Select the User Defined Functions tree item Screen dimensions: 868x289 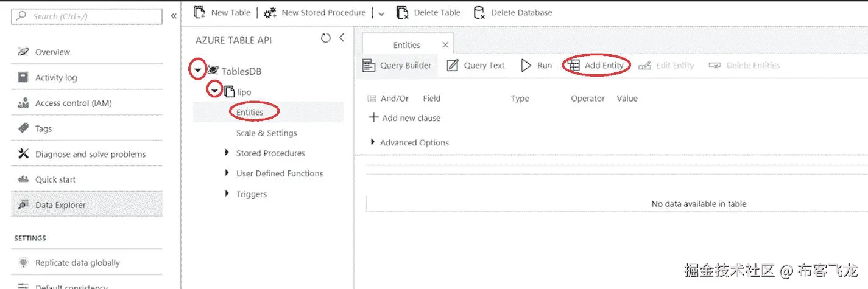[280, 173]
